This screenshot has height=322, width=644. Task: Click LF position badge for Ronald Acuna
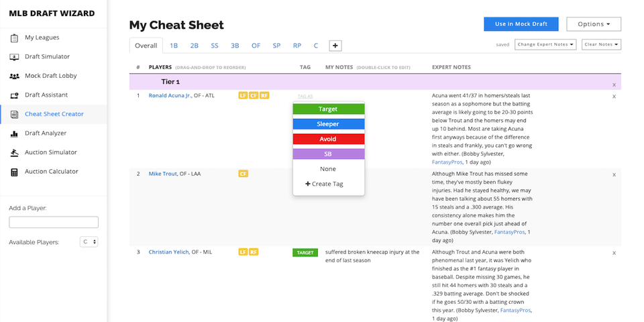click(243, 96)
